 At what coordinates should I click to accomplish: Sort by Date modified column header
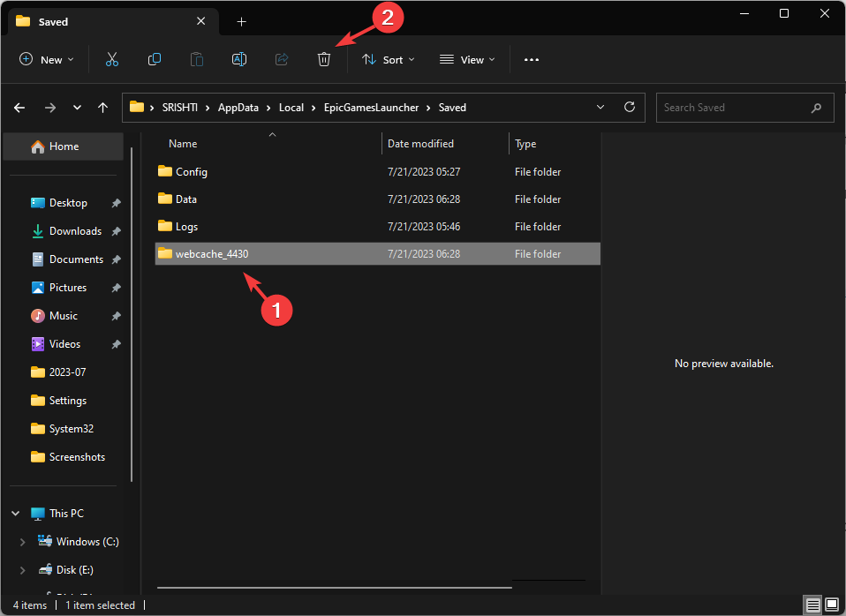(x=420, y=144)
